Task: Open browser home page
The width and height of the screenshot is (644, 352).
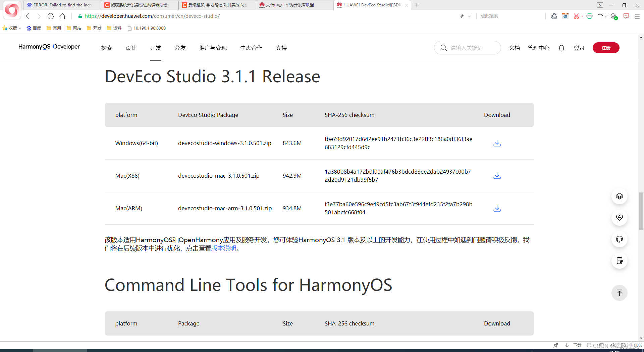Action: pyautogui.click(x=62, y=16)
